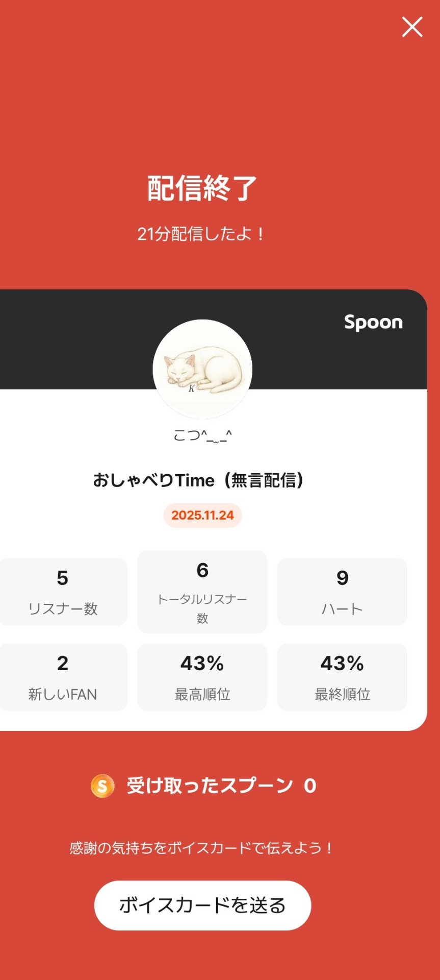Tap the 21分配信したよ！ duration text

pyautogui.click(x=201, y=234)
